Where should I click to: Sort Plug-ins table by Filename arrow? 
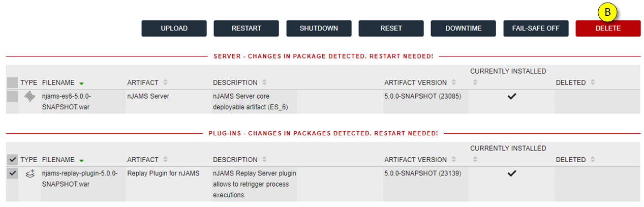pos(81,160)
